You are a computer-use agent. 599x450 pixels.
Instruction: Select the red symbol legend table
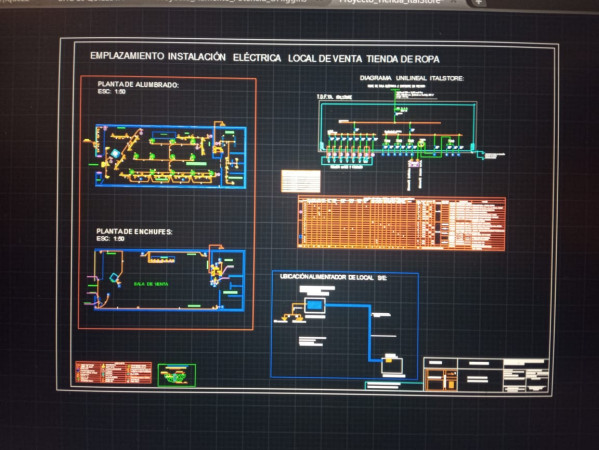[x=113, y=372]
